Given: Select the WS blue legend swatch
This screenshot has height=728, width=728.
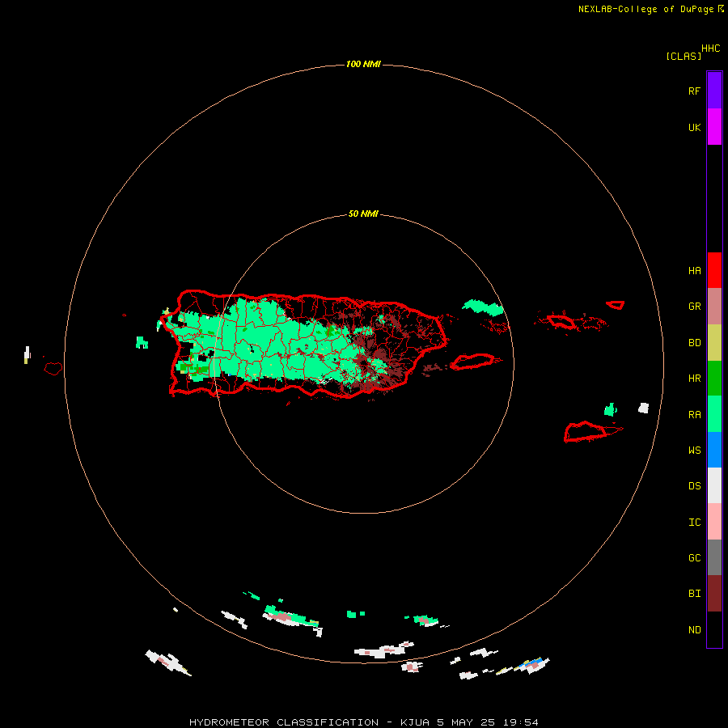Looking at the screenshot, I should click(x=714, y=450).
